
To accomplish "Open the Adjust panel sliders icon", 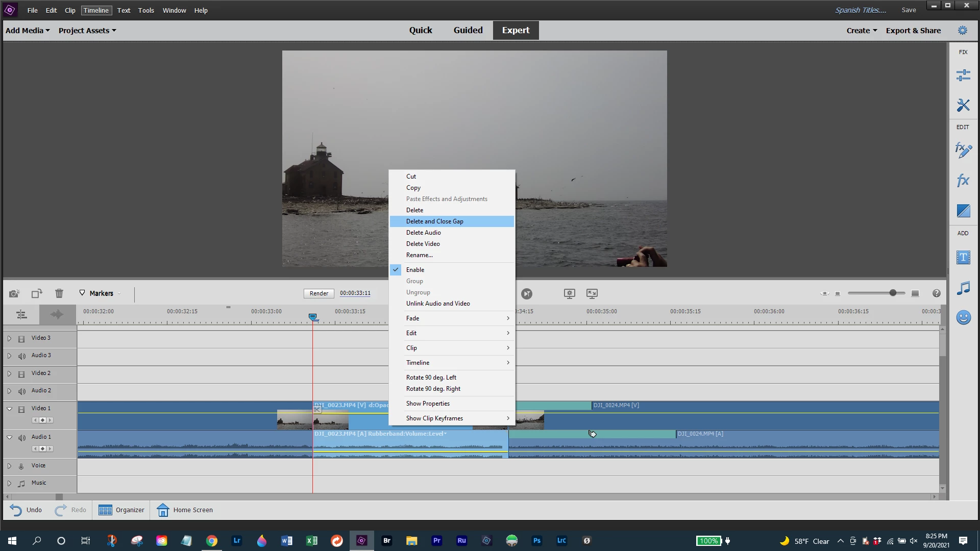I will [x=963, y=76].
